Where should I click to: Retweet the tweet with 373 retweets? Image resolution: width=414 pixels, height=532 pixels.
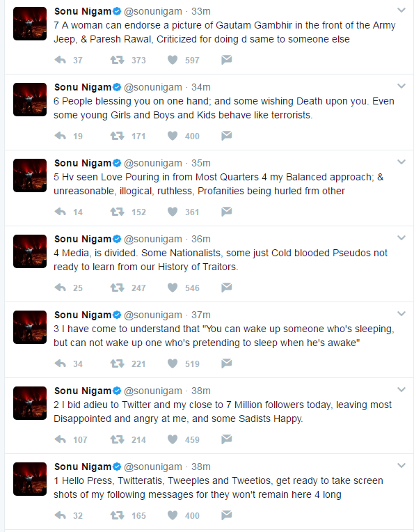[x=117, y=60]
